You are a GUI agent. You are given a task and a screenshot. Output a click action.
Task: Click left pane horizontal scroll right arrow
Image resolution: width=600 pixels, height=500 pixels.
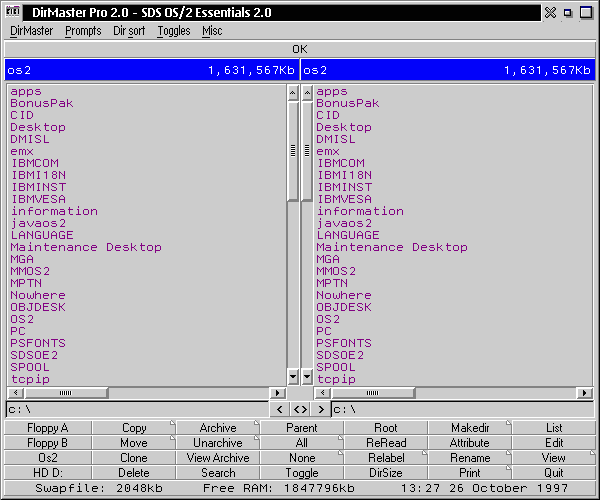(x=277, y=393)
